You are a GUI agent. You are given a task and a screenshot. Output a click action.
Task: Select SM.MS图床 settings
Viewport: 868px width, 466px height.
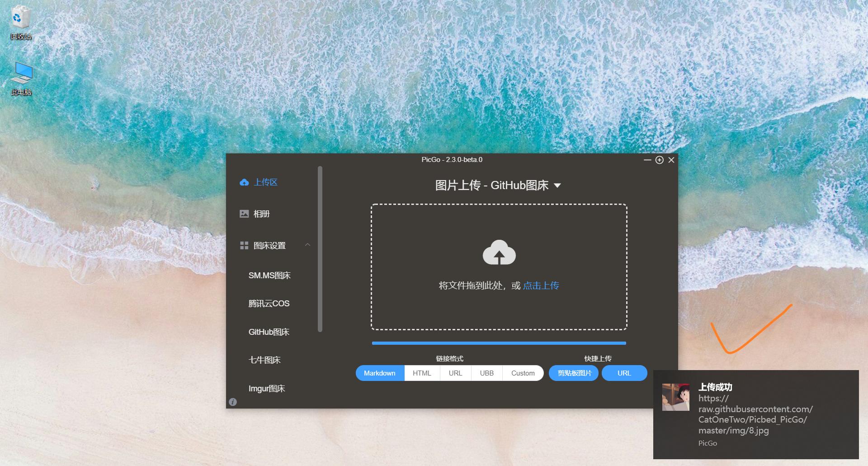point(269,275)
